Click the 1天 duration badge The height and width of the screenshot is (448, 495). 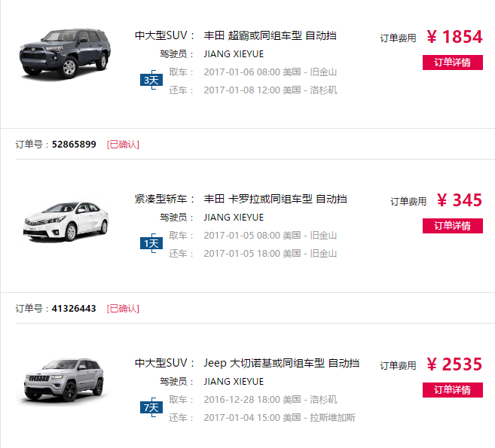coord(151,243)
